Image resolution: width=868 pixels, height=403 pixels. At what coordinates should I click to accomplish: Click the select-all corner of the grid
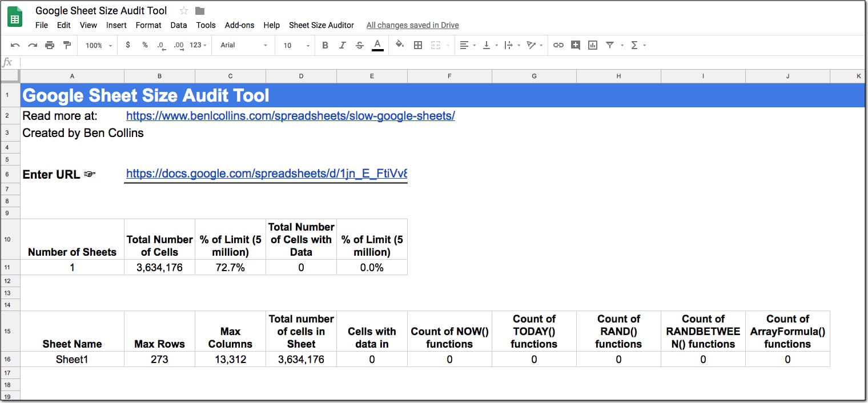point(10,76)
